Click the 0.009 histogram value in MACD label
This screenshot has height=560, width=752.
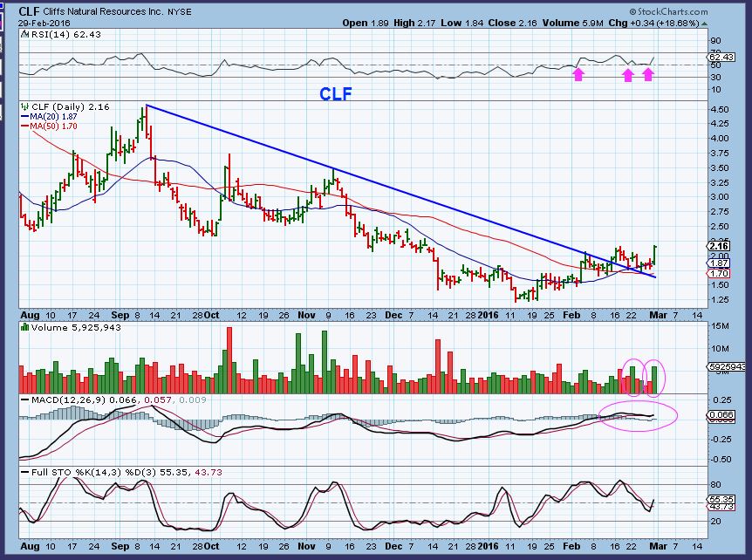(x=194, y=400)
